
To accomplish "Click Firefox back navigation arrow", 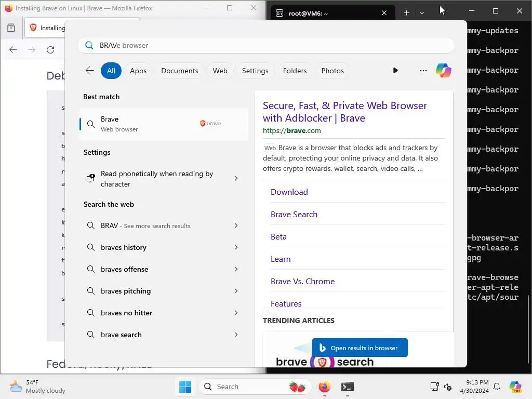I will 13,50.
